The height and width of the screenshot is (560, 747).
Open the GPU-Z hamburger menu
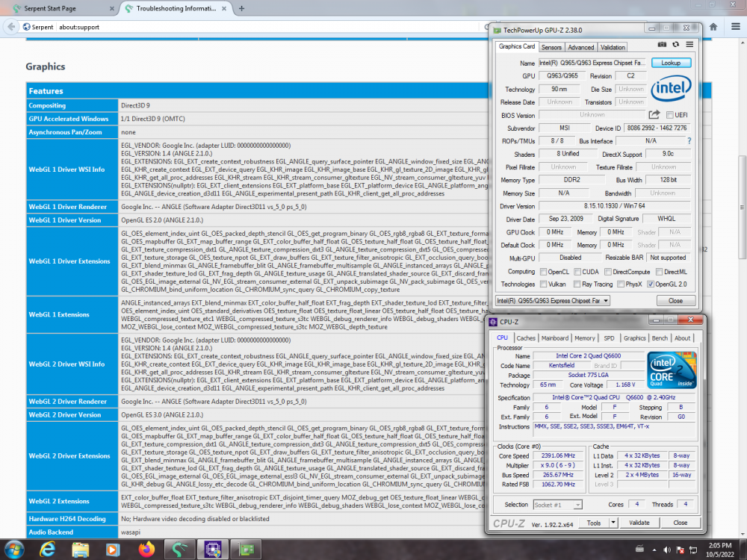pyautogui.click(x=689, y=46)
